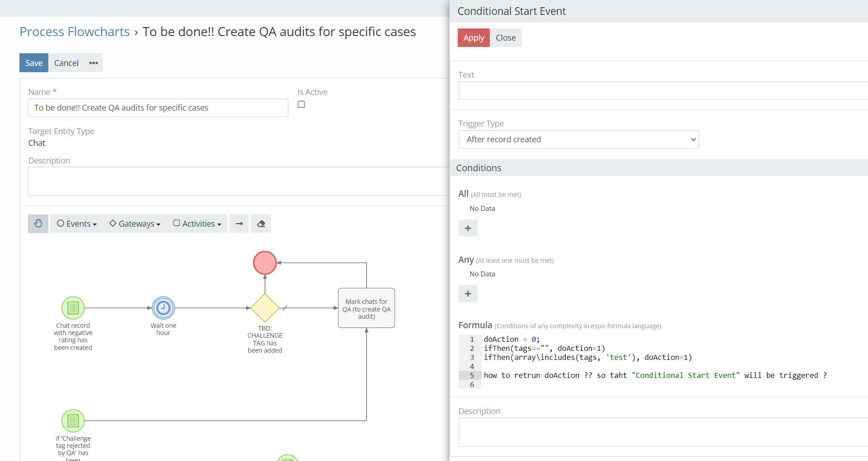This screenshot has height=461, width=868.
Task: Select the hand pan tool
Action: pos(38,224)
